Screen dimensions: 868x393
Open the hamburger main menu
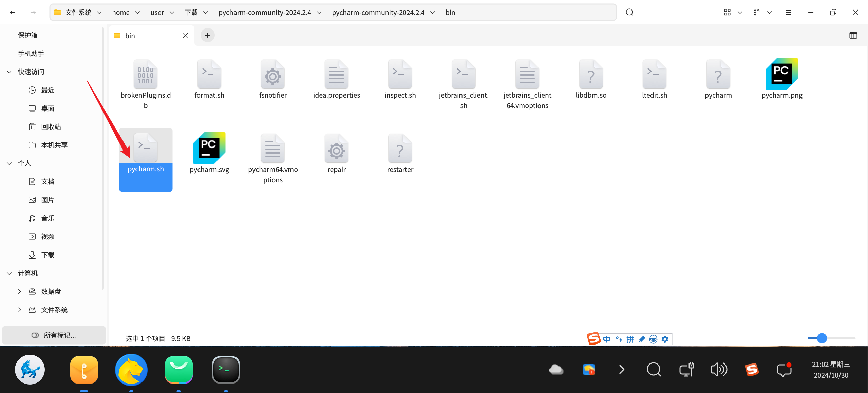788,13
